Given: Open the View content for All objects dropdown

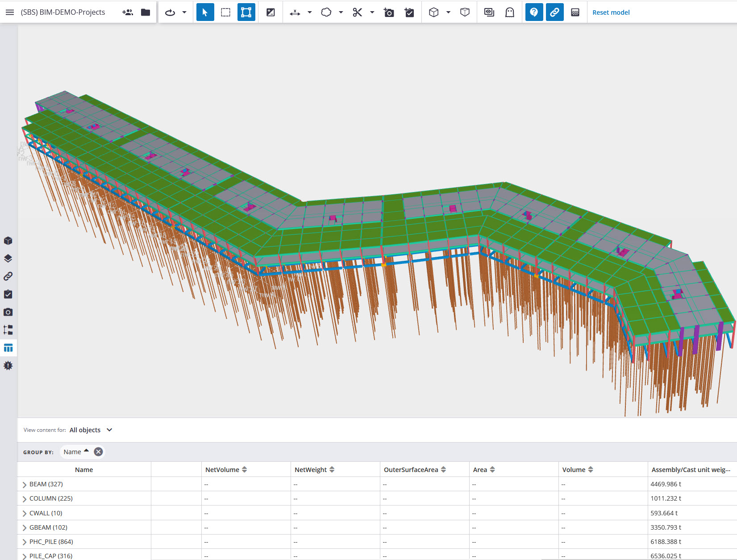Looking at the screenshot, I should [x=91, y=430].
